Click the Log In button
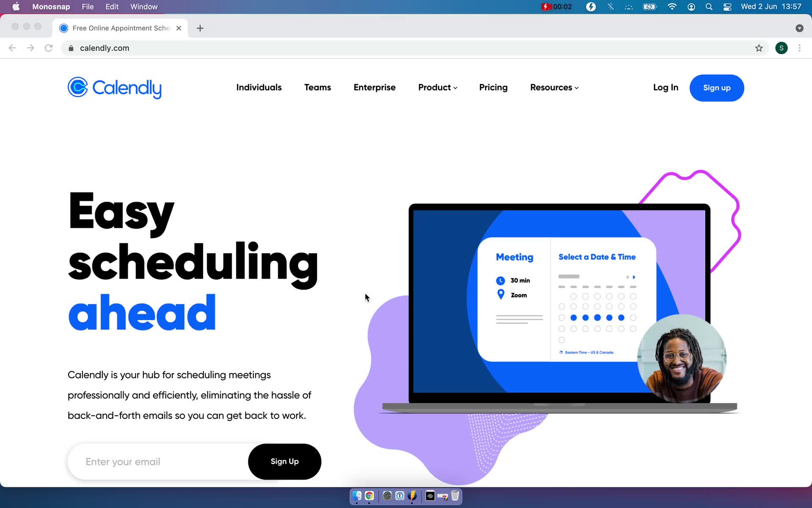Screen dimensions: 812x508 665,87
